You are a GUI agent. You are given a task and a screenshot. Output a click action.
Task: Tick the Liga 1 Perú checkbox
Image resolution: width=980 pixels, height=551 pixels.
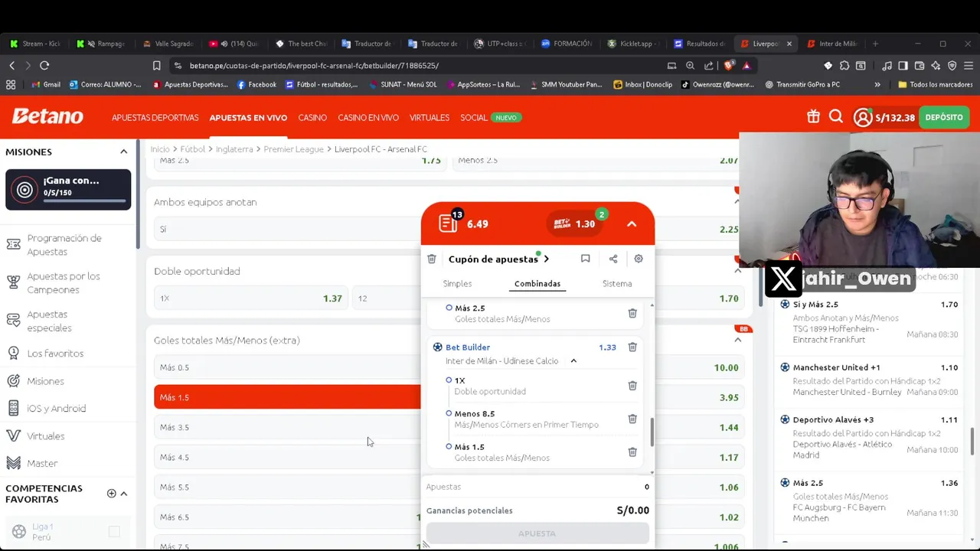tap(114, 532)
